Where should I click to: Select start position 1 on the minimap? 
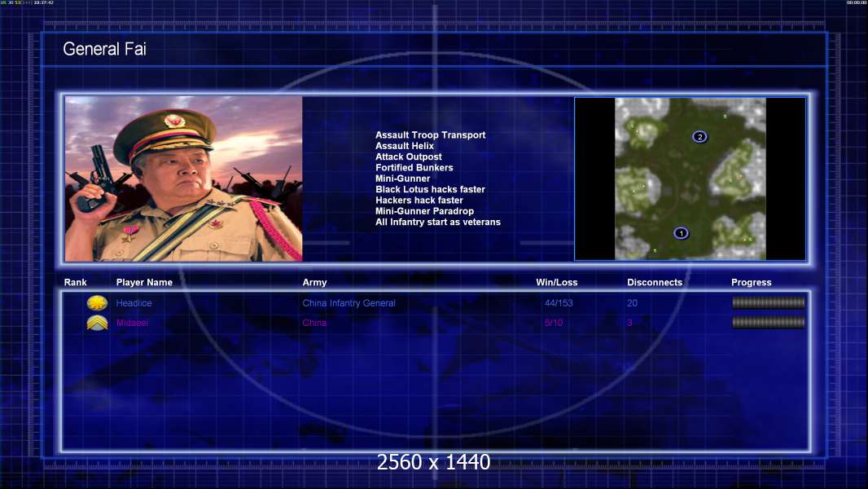tap(681, 233)
